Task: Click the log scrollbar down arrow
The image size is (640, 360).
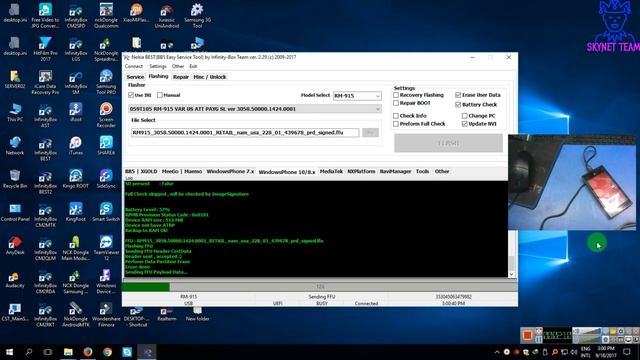Action: (x=511, y=274)
